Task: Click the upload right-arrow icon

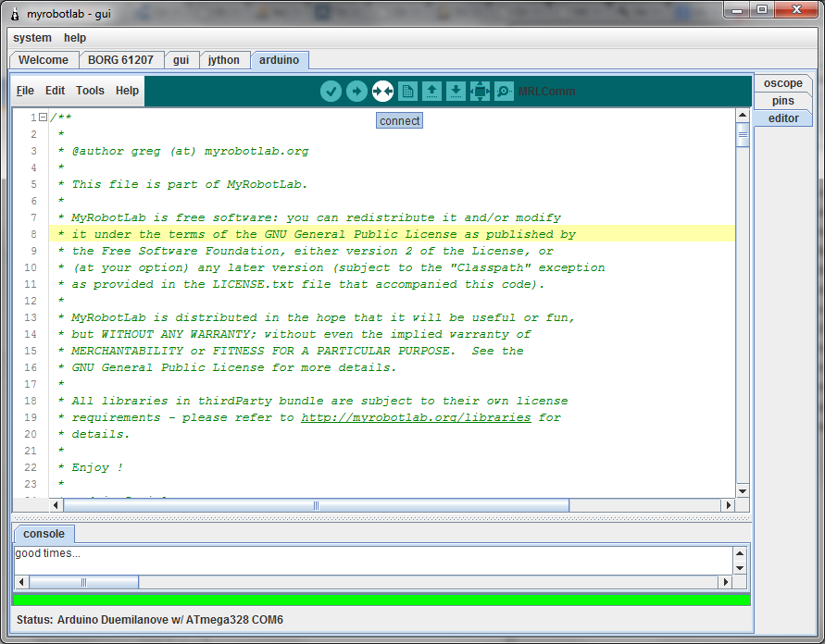Action: [356, 92]
